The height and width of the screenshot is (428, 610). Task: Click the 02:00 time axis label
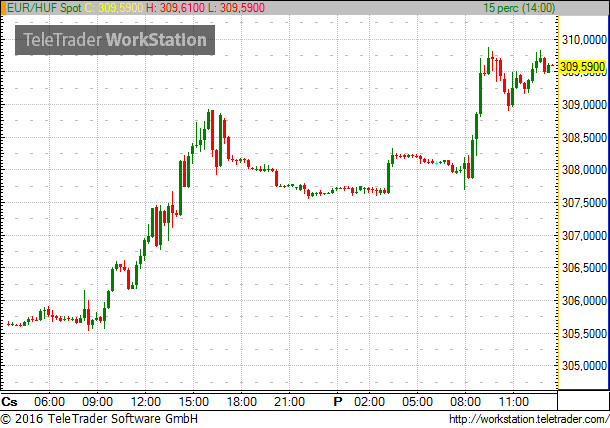coord(370,401)
